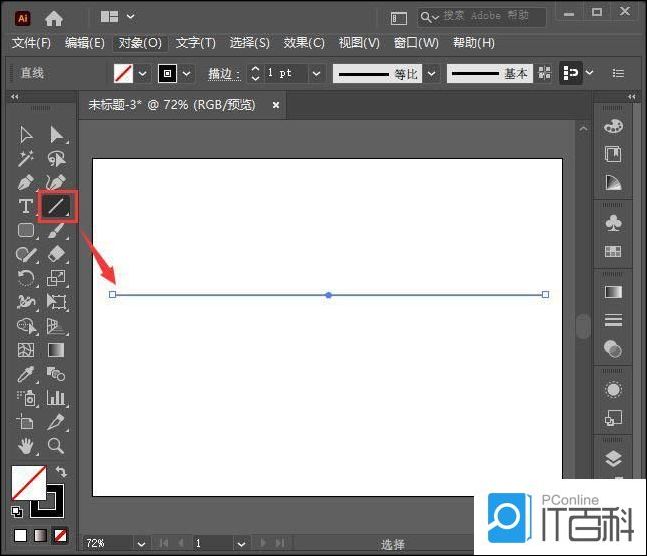Select the Eyedropper tool
This screenshot has width=647, height=556.
(x=26, y=374)
